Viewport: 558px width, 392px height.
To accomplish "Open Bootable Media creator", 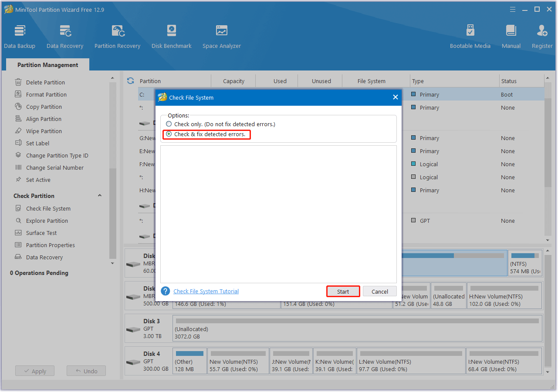I will [x=470, y=35].
